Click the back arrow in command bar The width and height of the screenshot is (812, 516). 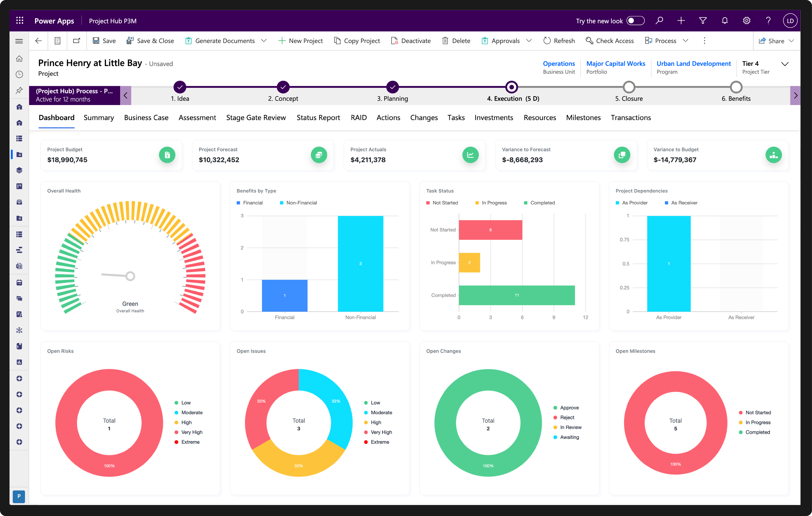coord(38,41)
